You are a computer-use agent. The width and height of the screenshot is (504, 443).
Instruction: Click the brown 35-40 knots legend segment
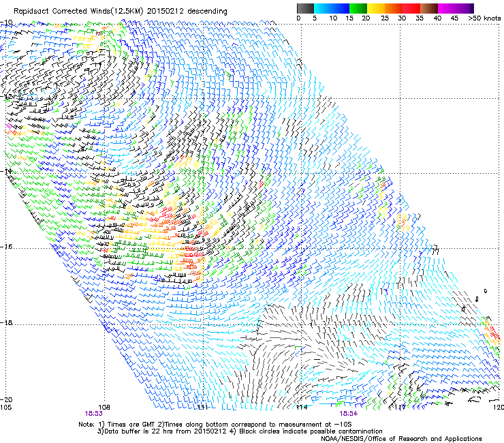coord(429,8)
